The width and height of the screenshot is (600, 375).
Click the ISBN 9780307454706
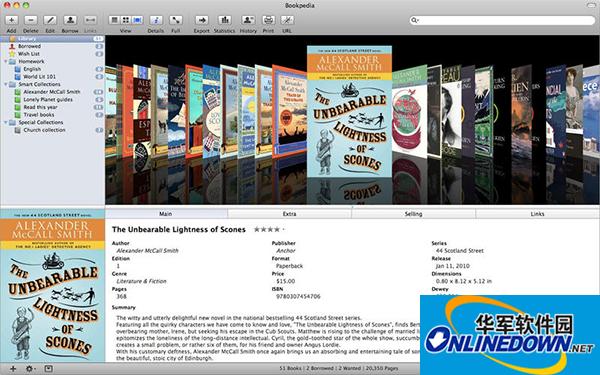tap(298, 297)
